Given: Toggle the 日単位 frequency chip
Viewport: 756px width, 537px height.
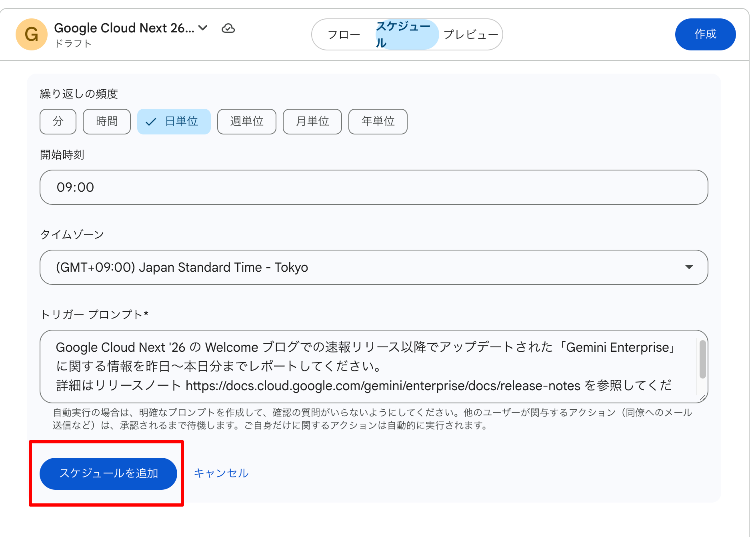Looking at the screenshot, I should pos(174,121).
